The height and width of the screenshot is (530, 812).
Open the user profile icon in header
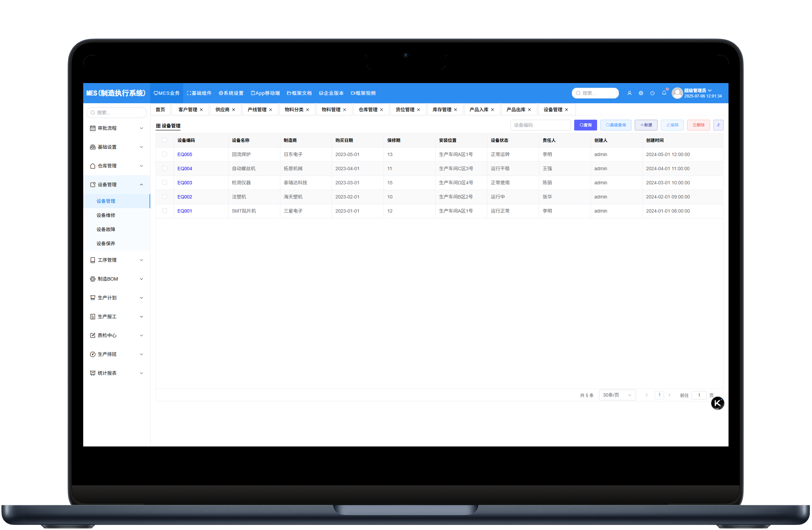(x=629, y=93)
